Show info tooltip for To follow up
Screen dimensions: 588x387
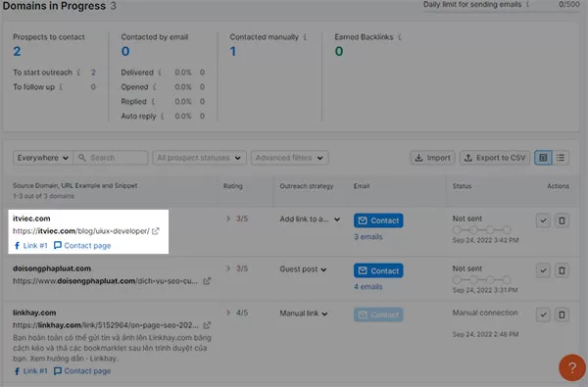click(x=61, y=87)
